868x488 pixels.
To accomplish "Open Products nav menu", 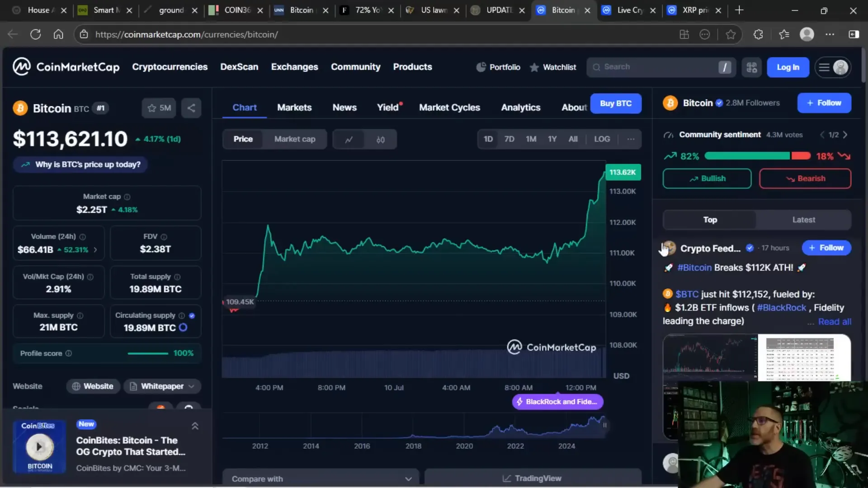I will click(412, 67).
